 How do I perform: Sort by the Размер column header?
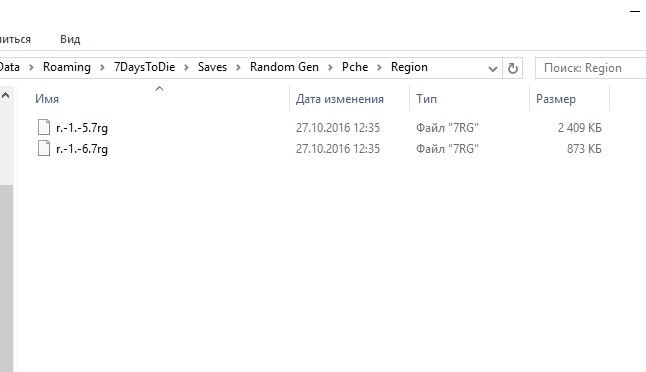[x=556, y=99]
